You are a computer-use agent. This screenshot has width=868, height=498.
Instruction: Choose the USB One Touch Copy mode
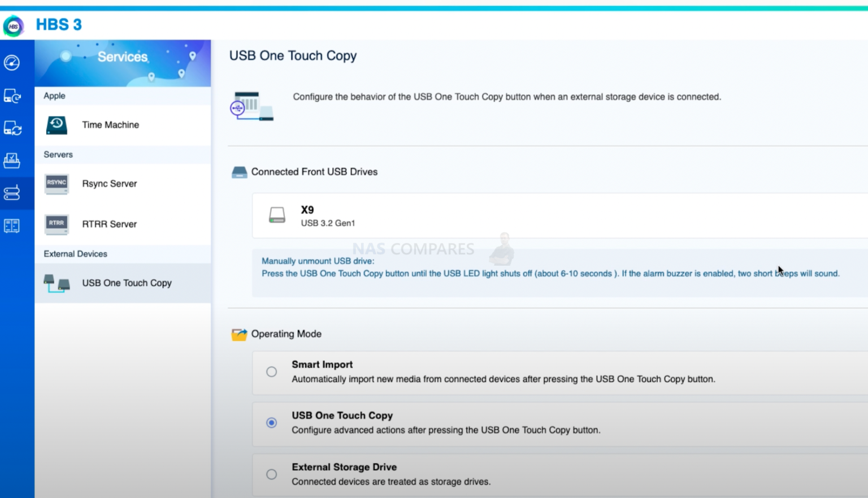coord(271,422)
